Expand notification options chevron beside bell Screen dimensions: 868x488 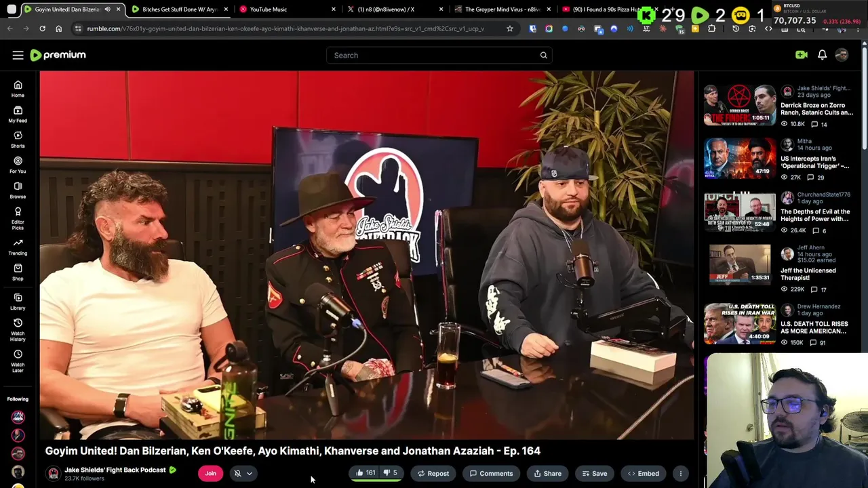[250, 474]
